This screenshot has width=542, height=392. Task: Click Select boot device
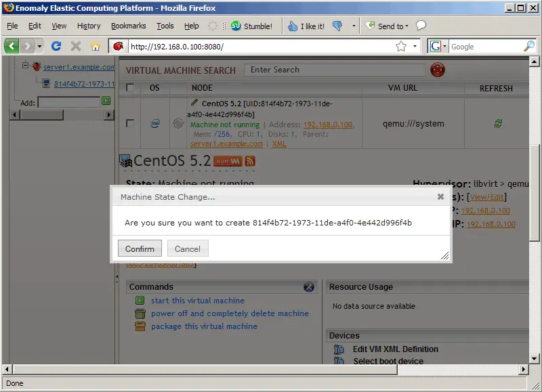click(x=388, y=362)
